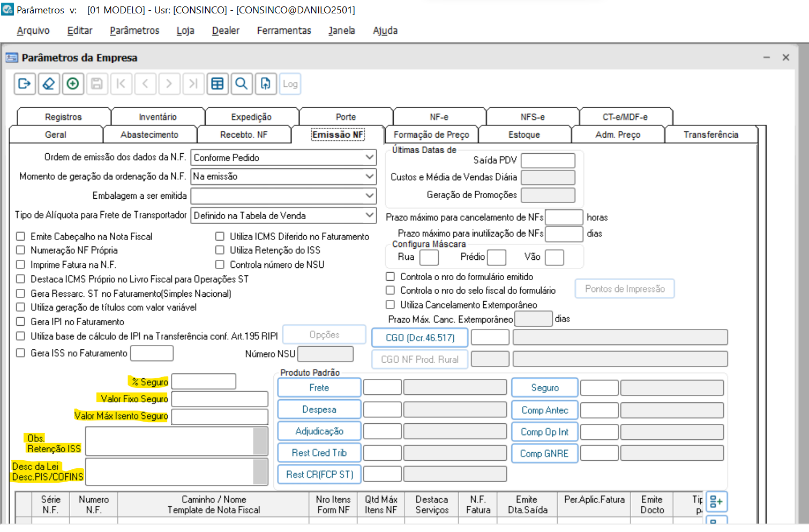Expand Tipo de Alíquota para Frete dropdown
The height and width of the screenshot is (532, 809).
(369, 215)
